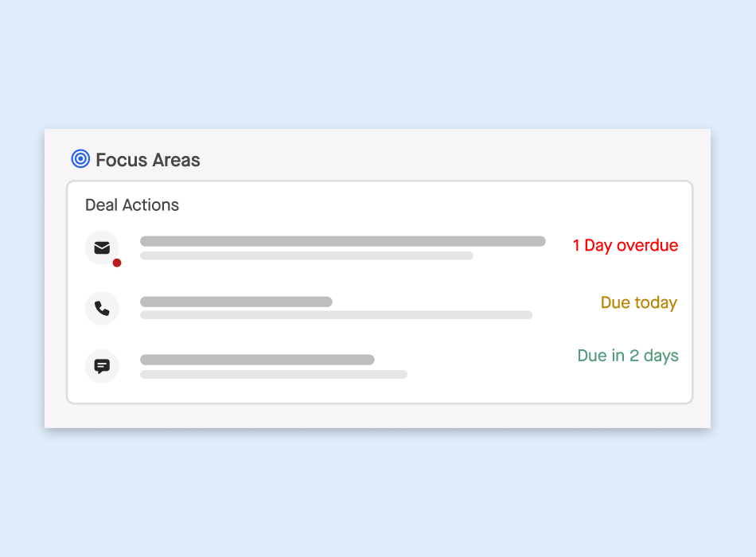Select the "Due in 2 days" label
The image size is (756, 557).
point(628,356)
